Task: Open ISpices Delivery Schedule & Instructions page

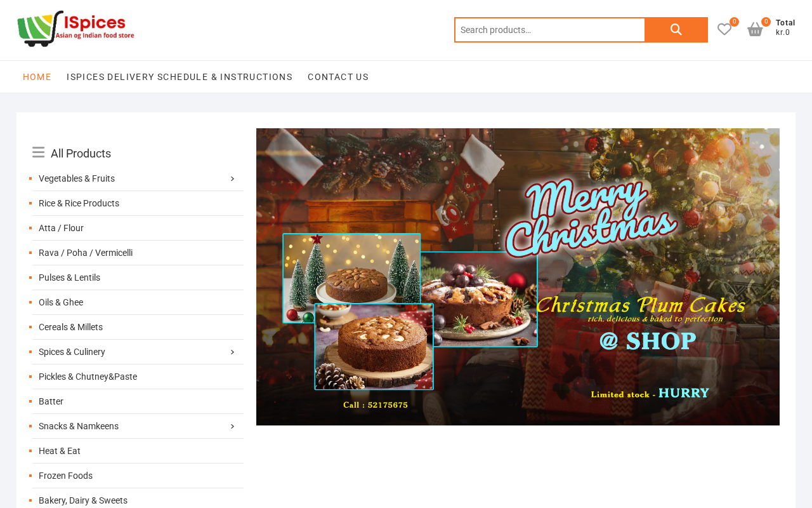Action: (x=180, y=77)
